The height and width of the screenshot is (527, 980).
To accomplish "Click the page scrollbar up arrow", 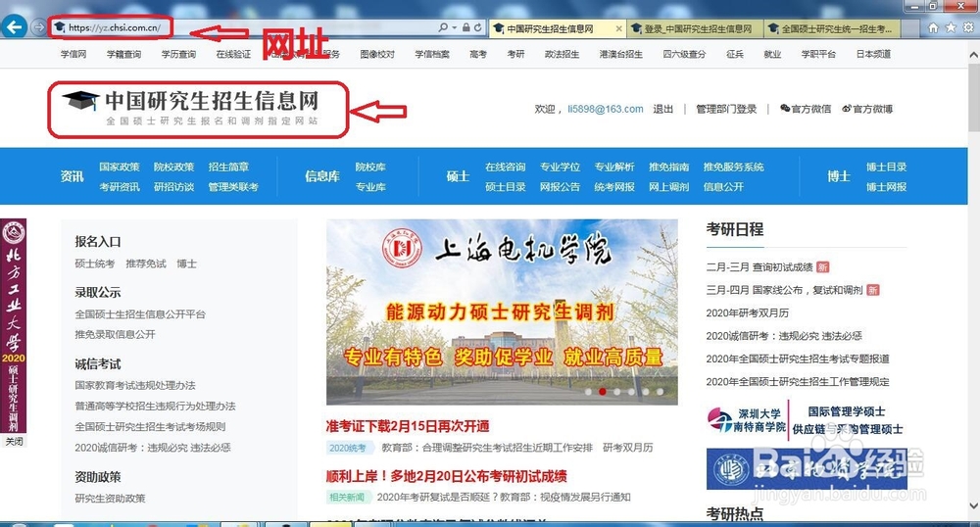I will (973, 55).
